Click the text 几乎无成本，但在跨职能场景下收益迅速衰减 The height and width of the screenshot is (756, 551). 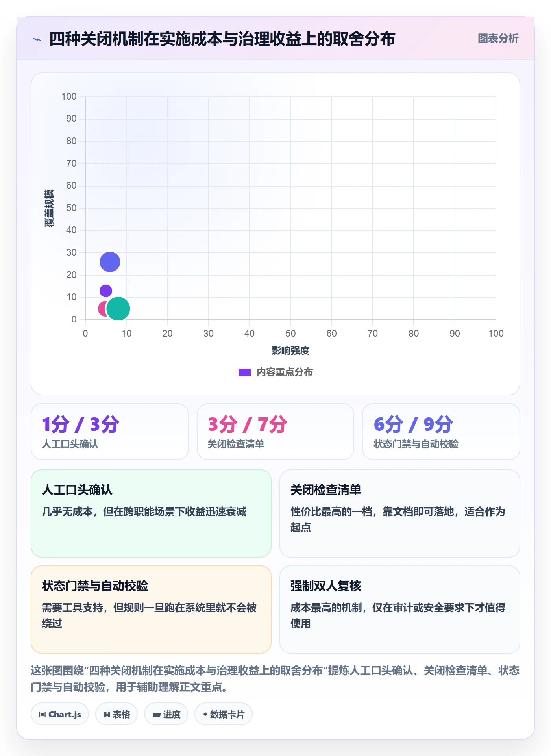coord(144,511)
